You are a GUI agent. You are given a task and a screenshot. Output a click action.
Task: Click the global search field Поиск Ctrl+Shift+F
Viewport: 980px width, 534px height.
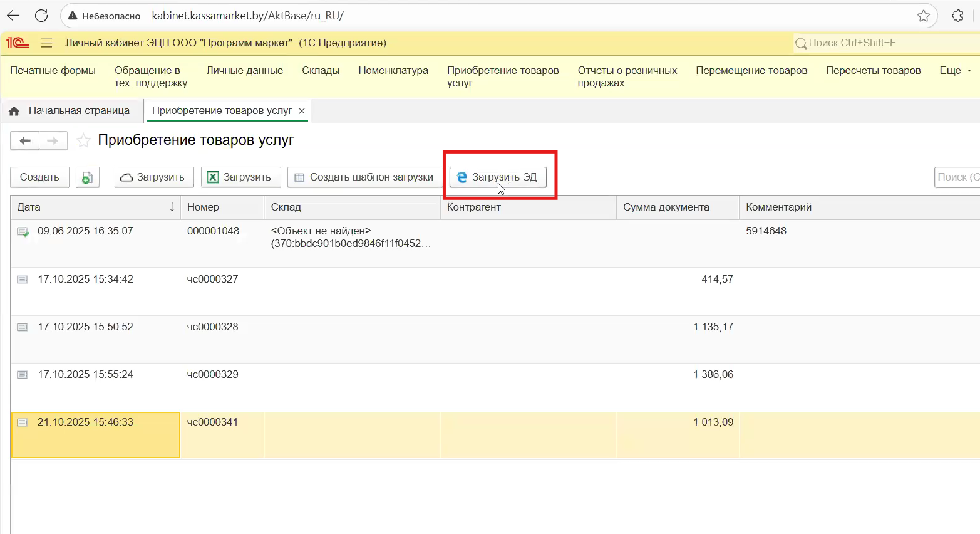point(883,43)
